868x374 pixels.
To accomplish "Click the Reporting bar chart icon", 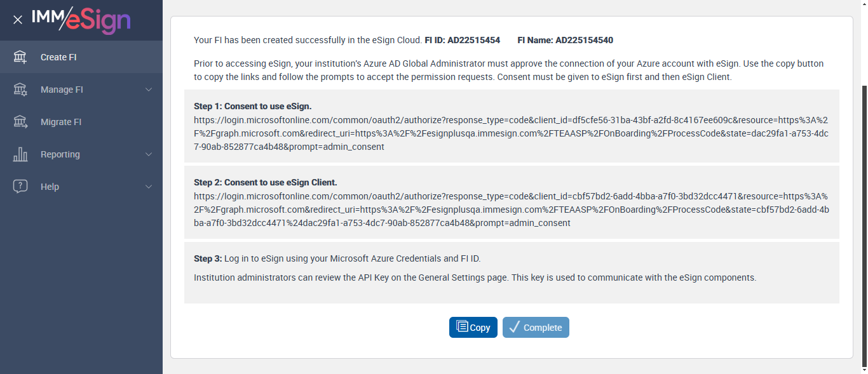I will click(20, 154).
